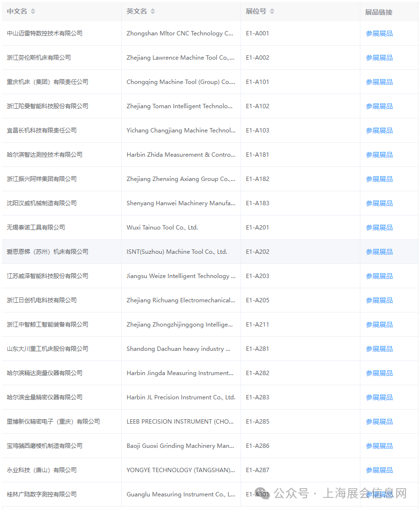Open 参展展品 link for E1-A282
Image resolution: width=420 pixels, height=510 pixels.
point(379,373)
